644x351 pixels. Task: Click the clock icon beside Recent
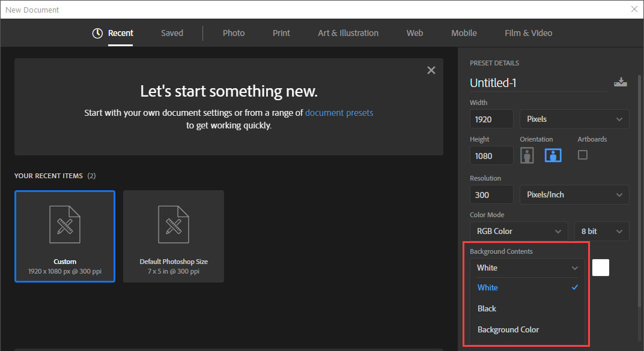[x=97, y=33]
